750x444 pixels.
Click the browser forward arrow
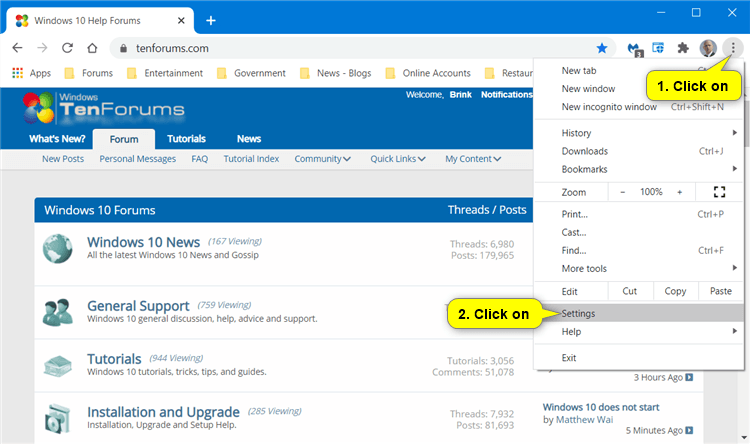click(42, 48)
